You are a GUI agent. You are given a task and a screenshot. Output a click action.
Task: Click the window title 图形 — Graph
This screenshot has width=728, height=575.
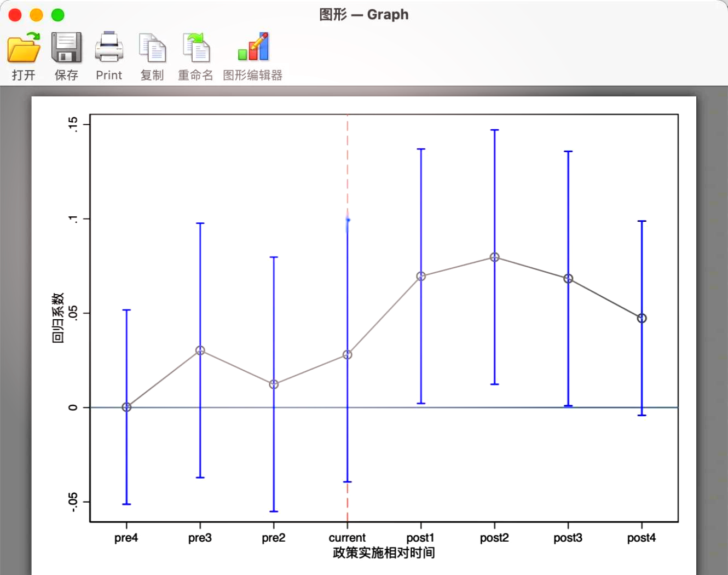(x=364, y=15)
